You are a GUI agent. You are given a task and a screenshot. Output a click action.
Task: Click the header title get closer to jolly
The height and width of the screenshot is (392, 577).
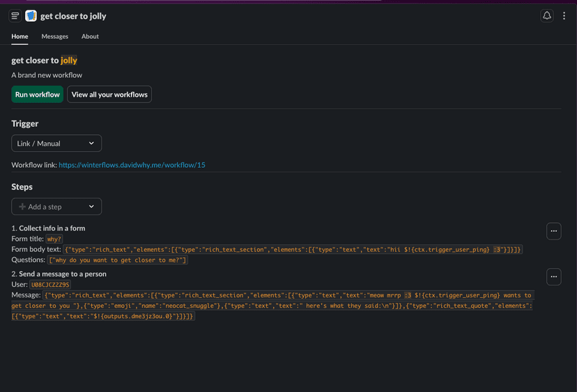73,16
